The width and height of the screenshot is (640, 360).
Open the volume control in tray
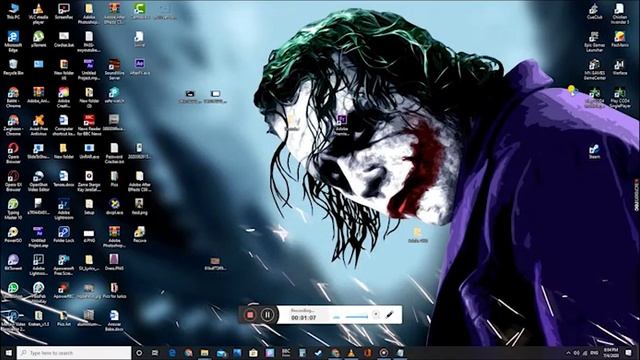coord(576,353)
